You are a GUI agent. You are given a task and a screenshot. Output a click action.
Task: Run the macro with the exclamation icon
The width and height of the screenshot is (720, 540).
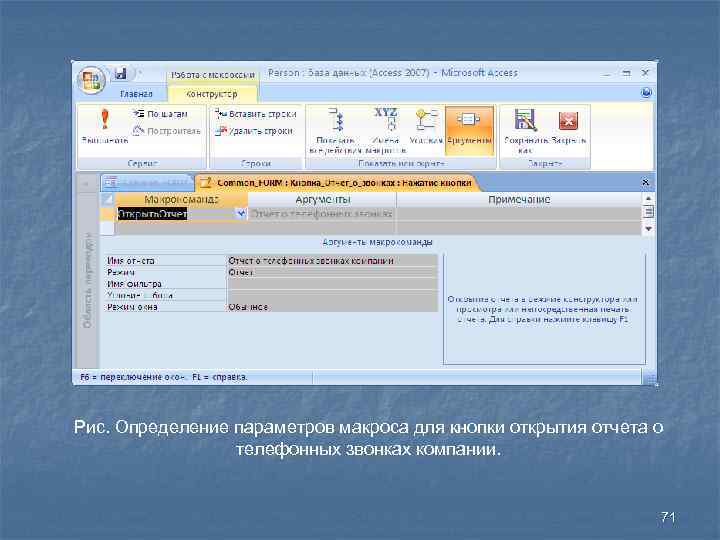105,126
